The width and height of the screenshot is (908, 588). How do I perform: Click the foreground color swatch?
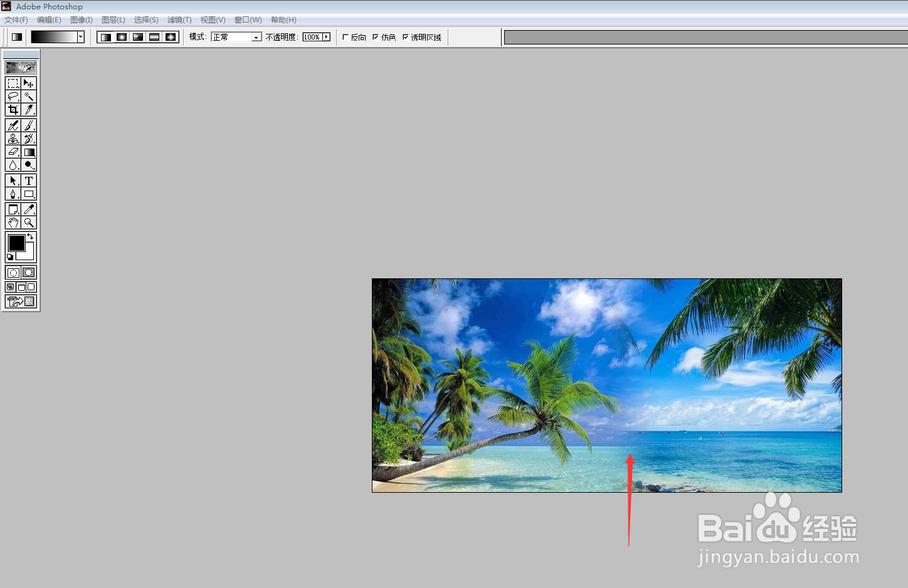(x=16, y=243)
